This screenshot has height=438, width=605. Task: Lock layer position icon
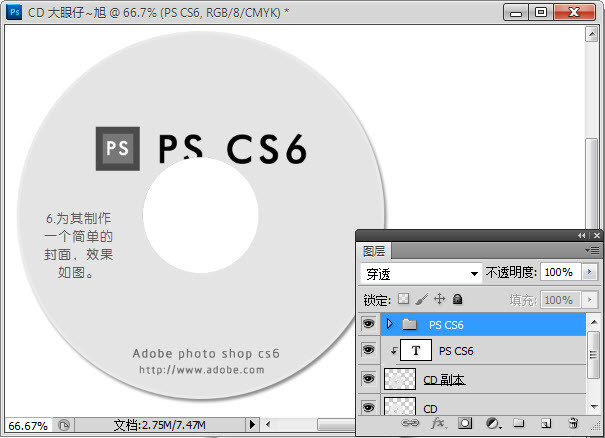pos(439,299)
